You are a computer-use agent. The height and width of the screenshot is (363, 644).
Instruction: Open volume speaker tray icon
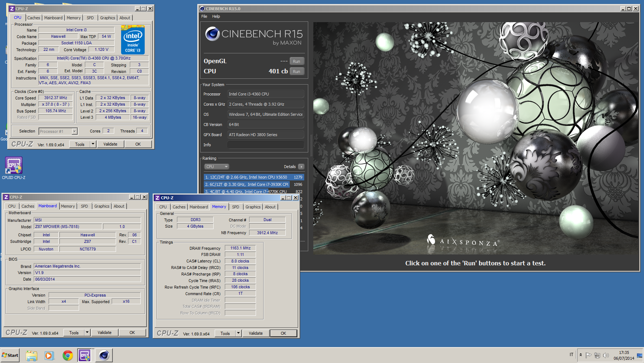pyautogui.click(x=606, y=355)
